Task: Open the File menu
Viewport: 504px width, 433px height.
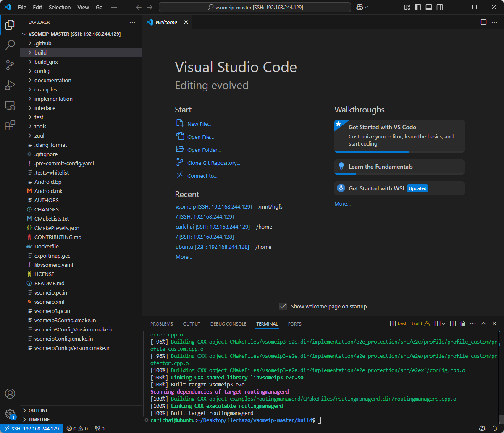Action: [x=22, y=7]
